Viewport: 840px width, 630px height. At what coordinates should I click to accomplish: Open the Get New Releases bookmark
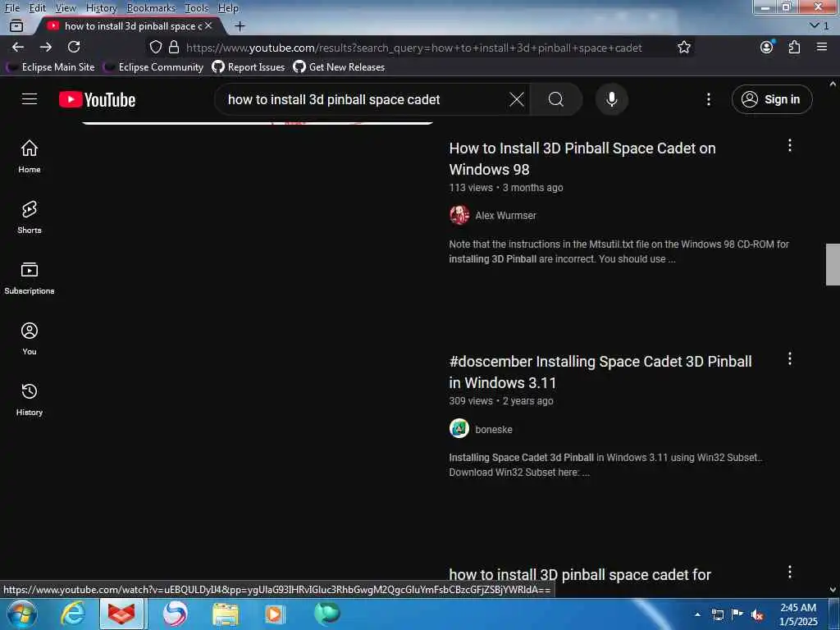pos(339,67)
